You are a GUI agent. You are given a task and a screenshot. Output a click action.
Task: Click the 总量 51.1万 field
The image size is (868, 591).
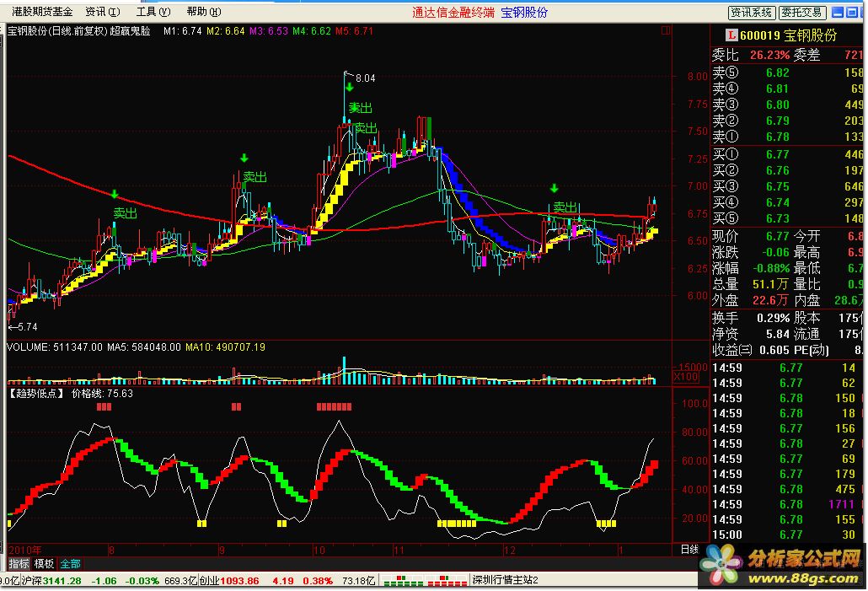pyautogui.click(x=751, y=284)
